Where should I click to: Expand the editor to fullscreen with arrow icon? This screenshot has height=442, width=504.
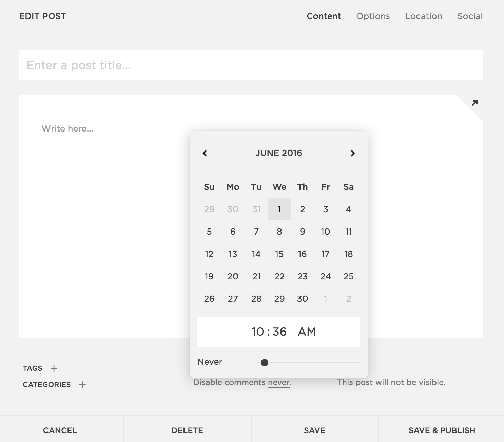(475, 103)
